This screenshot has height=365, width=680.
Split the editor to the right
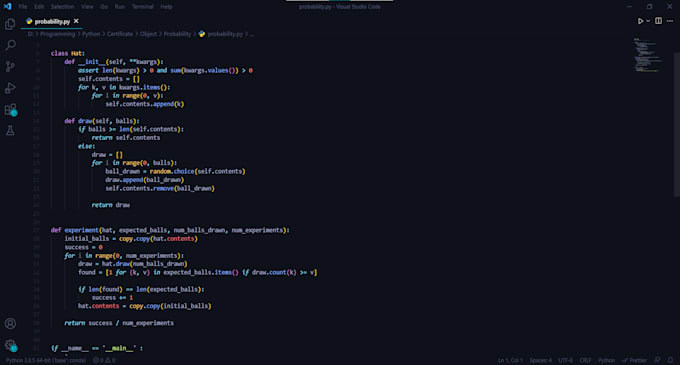click(x=658, y=21)
